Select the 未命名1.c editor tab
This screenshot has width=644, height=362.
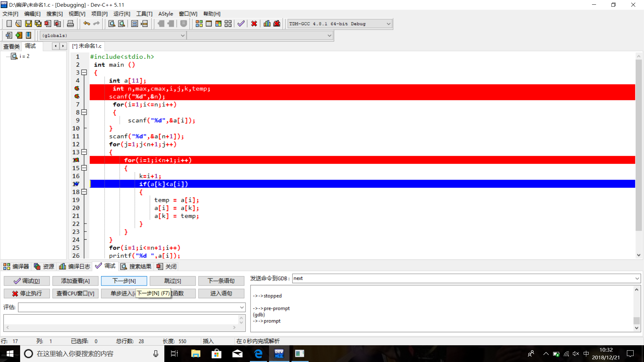coord(87,46)
